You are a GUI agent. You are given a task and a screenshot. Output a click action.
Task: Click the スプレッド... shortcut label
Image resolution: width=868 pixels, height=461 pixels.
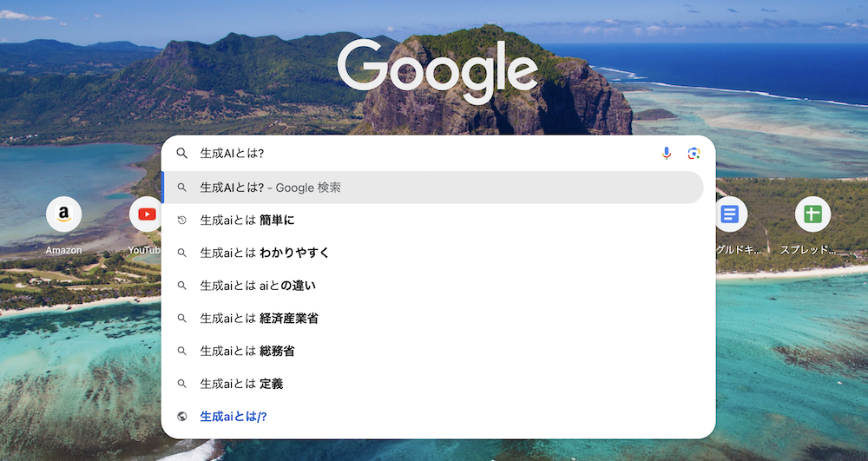(808, 249)
